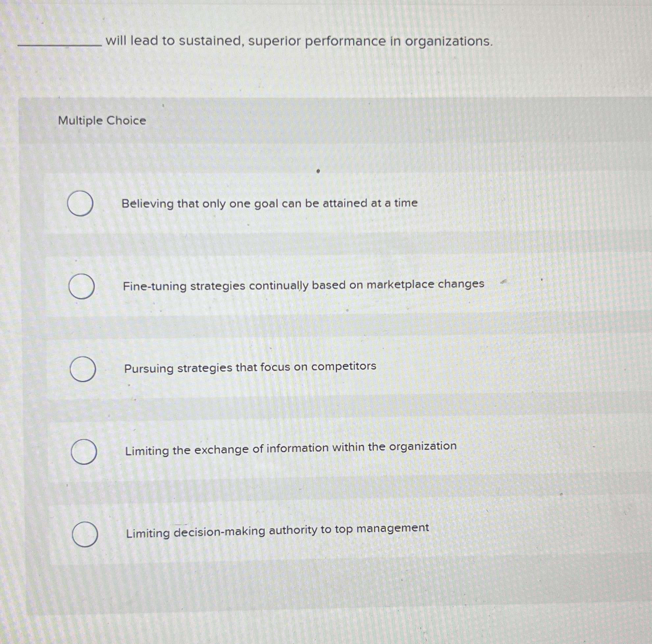Choose 'Fine-tuning strategies continually' answer text
652x644 pixels.
pos(303,285)
